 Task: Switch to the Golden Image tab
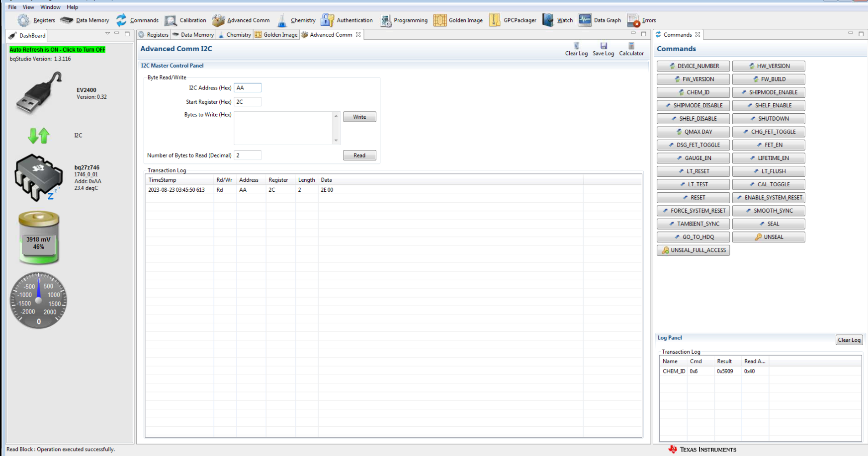click(276, 35)
